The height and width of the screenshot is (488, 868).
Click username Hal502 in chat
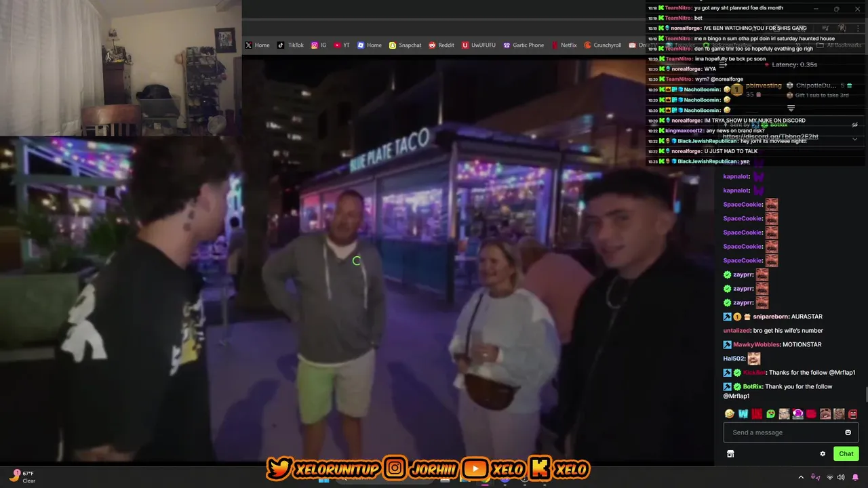click(734, 359)
